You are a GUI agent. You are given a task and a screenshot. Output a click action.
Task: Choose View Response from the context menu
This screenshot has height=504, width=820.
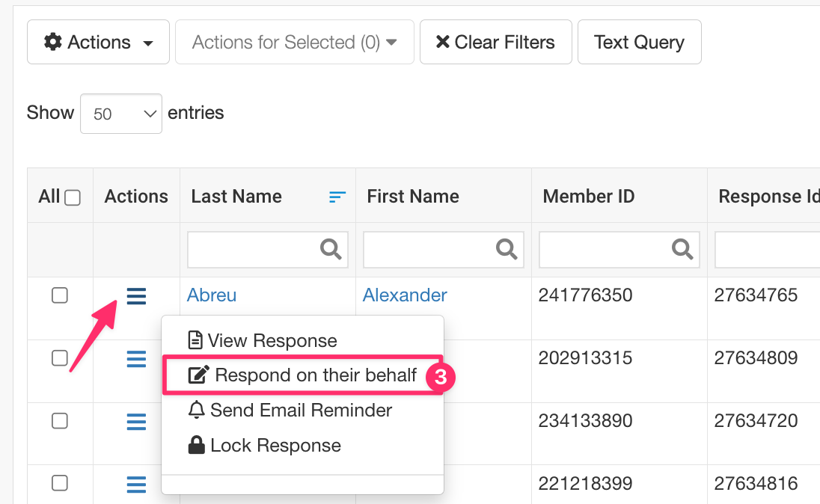(x=302, y=340)
